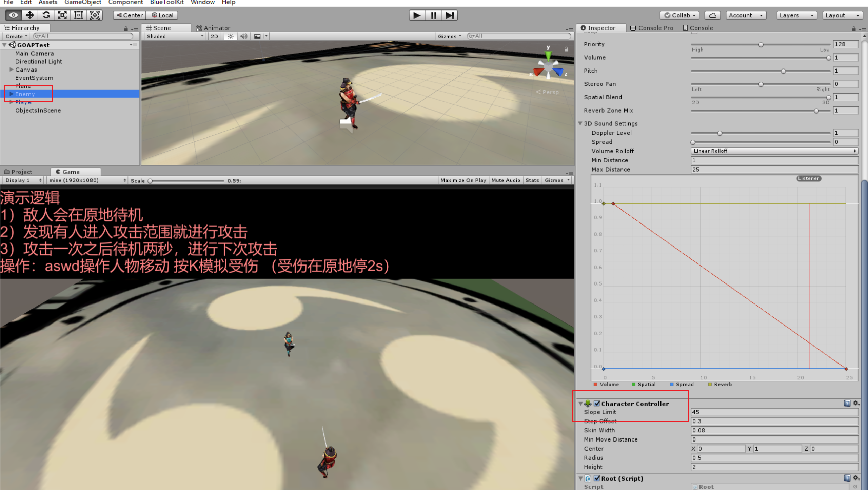Toggle Local handle rotation

(x=162, y=15)
